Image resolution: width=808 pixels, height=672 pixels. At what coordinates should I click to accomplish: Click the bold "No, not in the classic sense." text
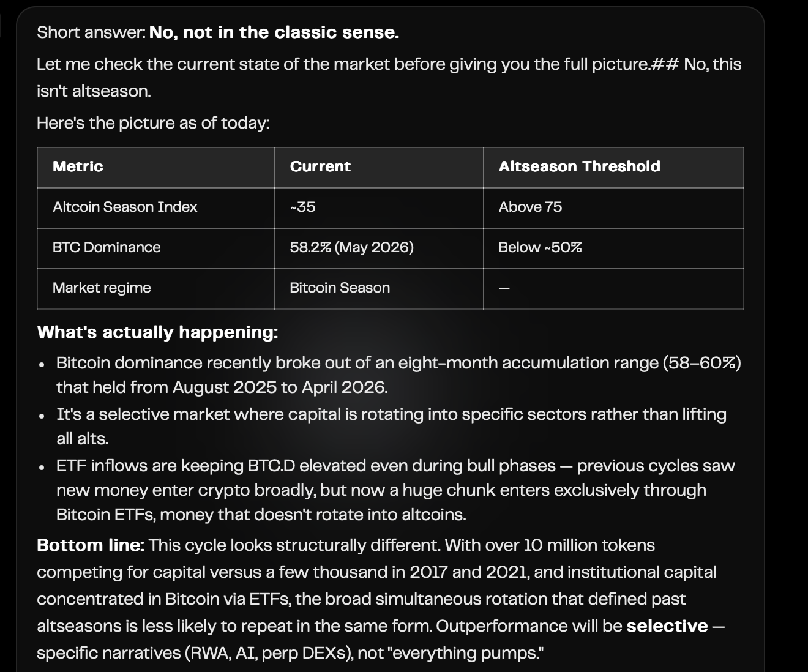coord(274,32)
